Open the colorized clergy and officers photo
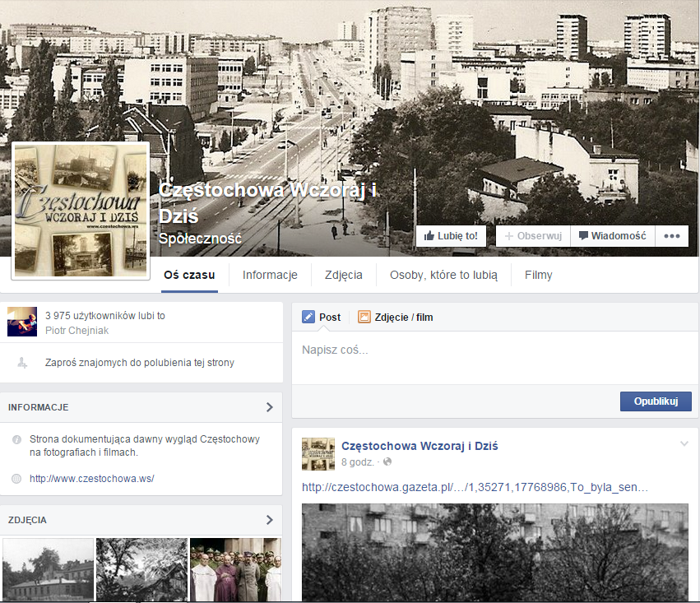 point(236,569)
